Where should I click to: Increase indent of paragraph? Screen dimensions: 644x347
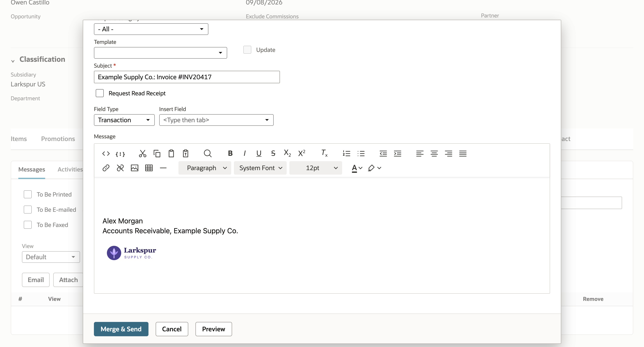point(398,154)
